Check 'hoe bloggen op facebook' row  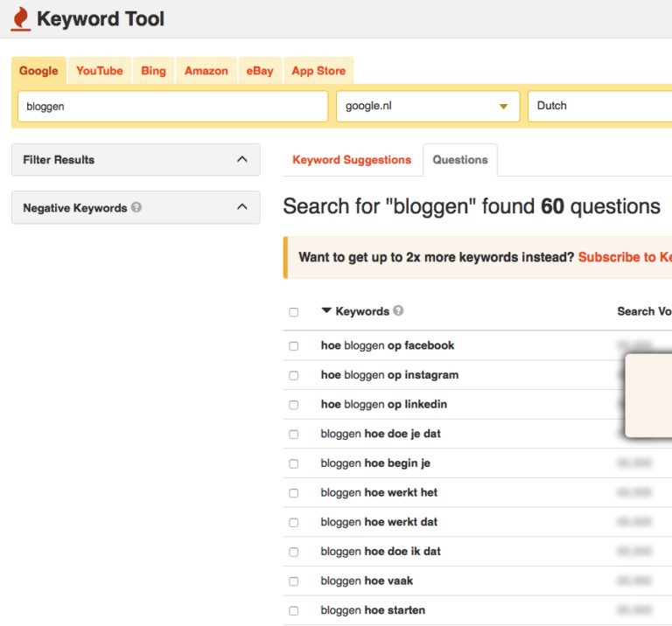[294, 345]
